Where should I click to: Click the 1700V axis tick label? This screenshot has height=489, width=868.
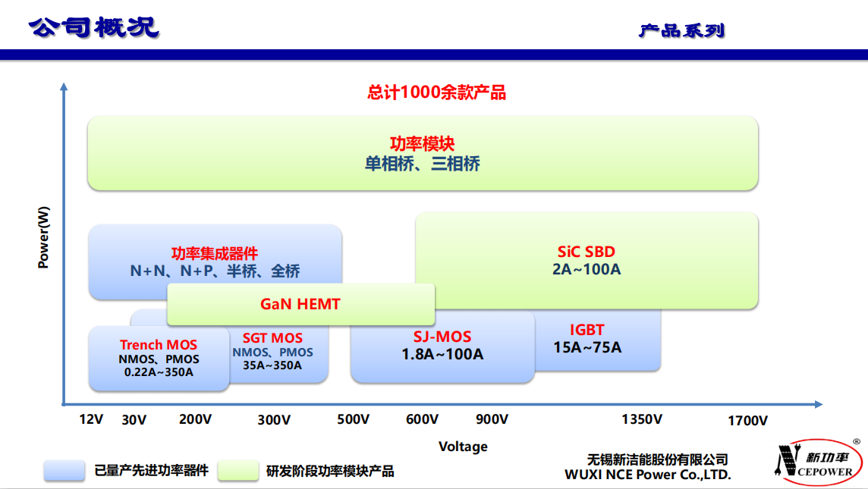tap(747, 421)
